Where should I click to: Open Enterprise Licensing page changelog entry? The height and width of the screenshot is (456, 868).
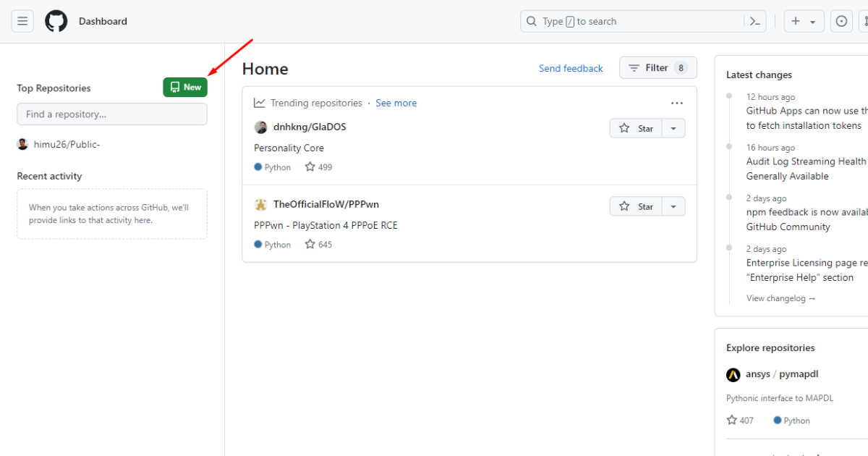click(x=807, y=270)
